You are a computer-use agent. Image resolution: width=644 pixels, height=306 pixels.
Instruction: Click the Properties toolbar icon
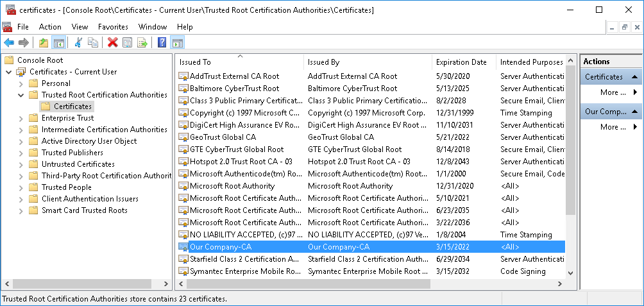tap(127, 42)
